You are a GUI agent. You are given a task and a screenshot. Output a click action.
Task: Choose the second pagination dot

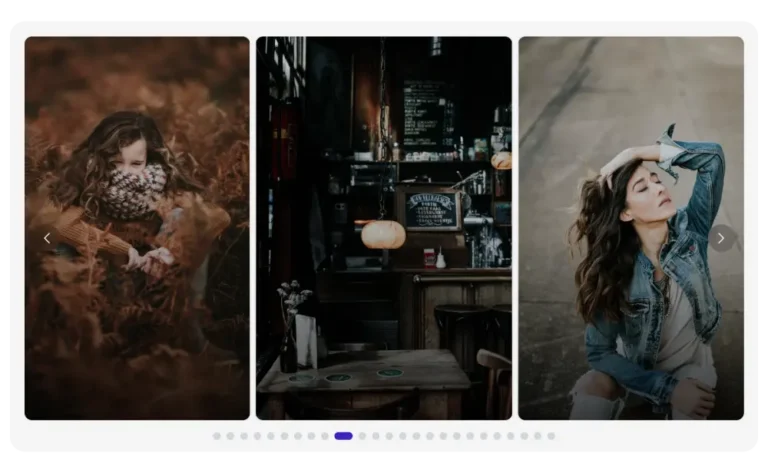point(230,436)
